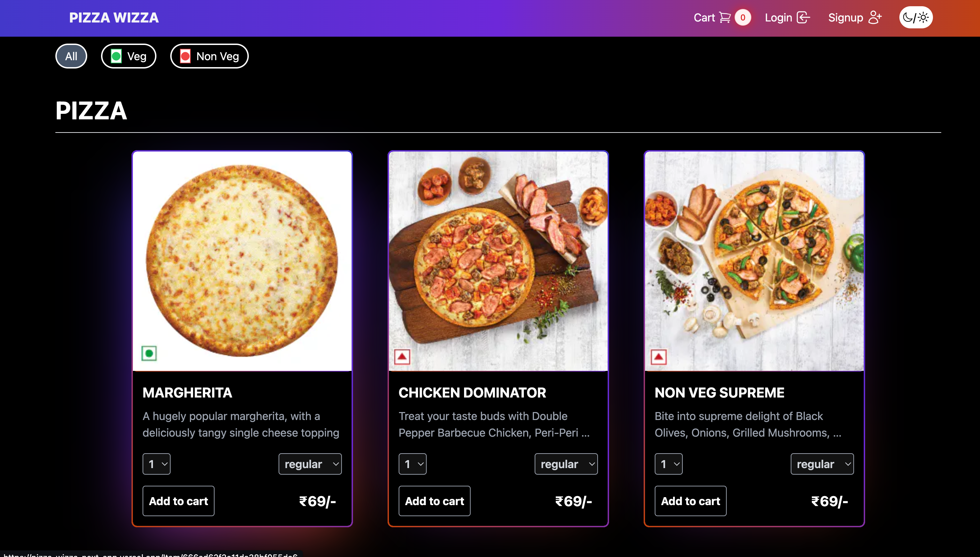Open the shopping cart icon
The width and height of the screenshot is (980, 557).
click(x=725, y=18)
